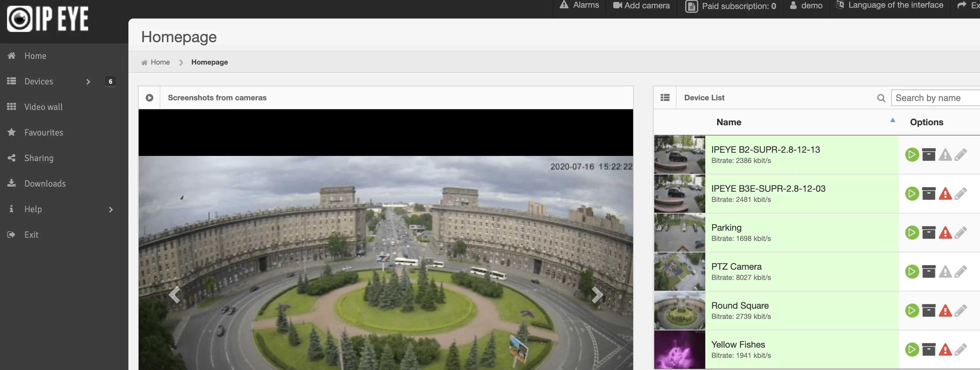Play IPEYE B2-SUPR-2.8-12-13 live stream

[912, 155]
